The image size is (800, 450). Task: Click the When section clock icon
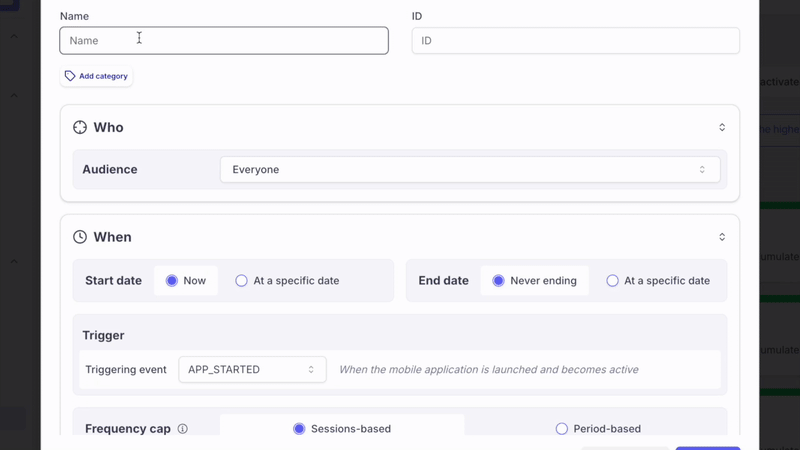pos(80,237)
